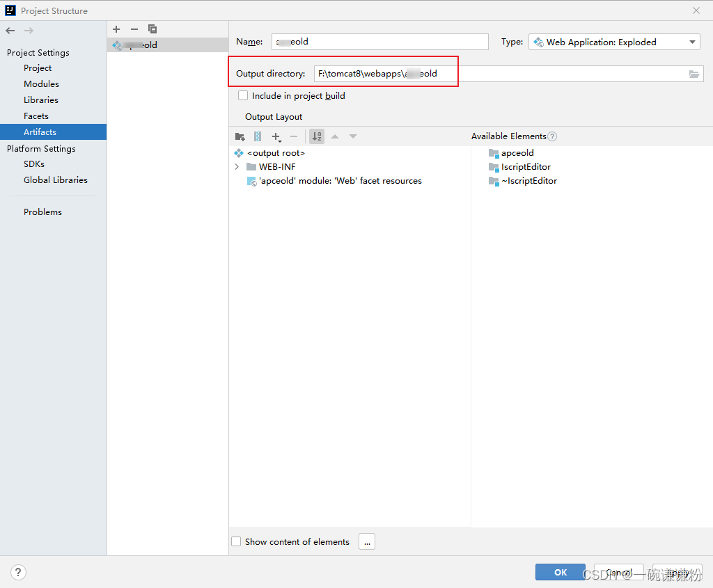Move element down in layout
This screenshot has width=713, height=588.
point(353,136)
